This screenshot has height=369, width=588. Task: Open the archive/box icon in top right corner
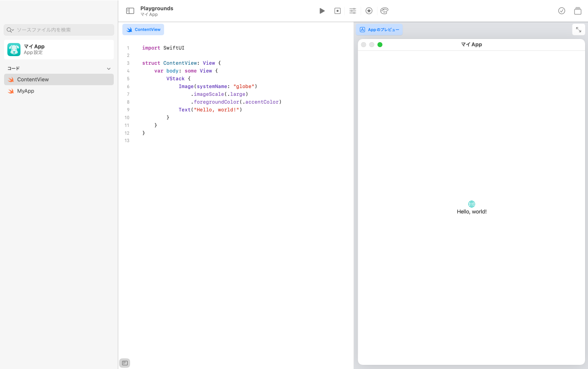(578, 11)
